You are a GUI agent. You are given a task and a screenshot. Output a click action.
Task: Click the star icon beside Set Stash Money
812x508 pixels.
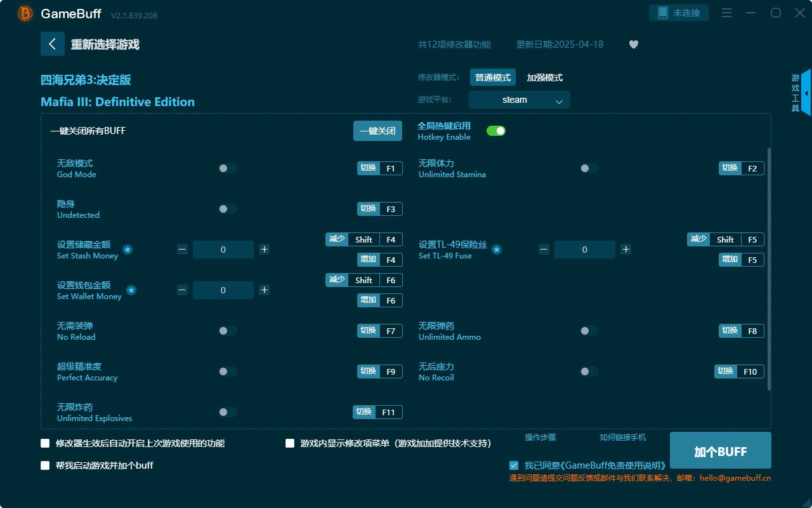coord(127,250)
